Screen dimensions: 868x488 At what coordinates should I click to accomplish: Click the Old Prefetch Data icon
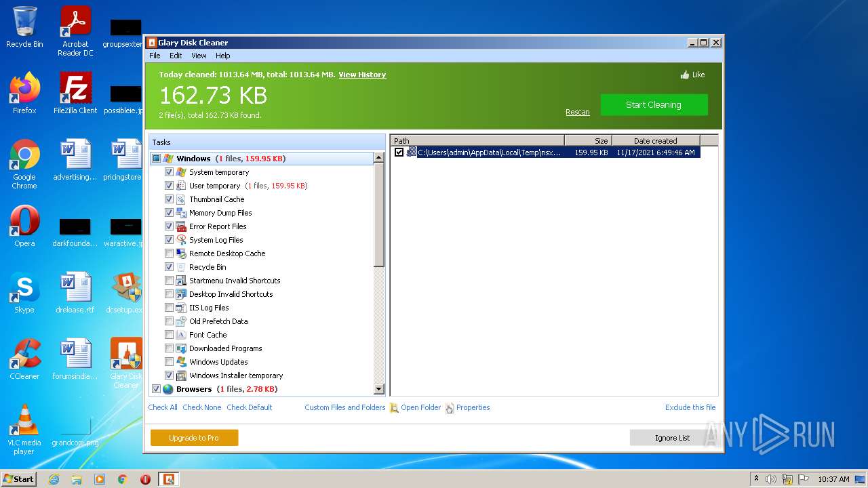coord(181,321)
